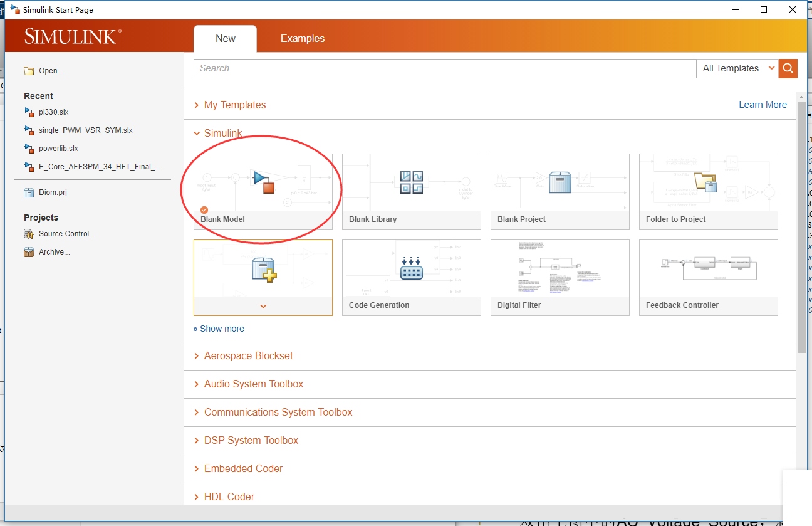Open the Source Control... project option

67,234
